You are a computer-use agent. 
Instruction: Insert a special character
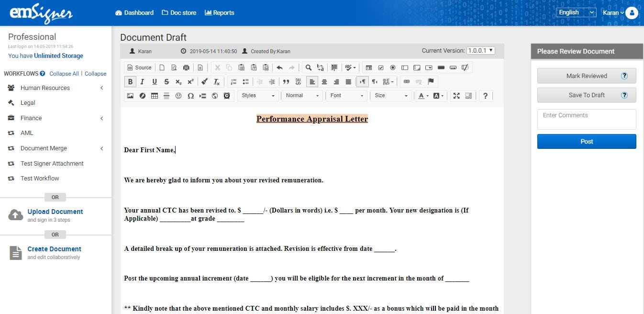click(x=190, y=96)
